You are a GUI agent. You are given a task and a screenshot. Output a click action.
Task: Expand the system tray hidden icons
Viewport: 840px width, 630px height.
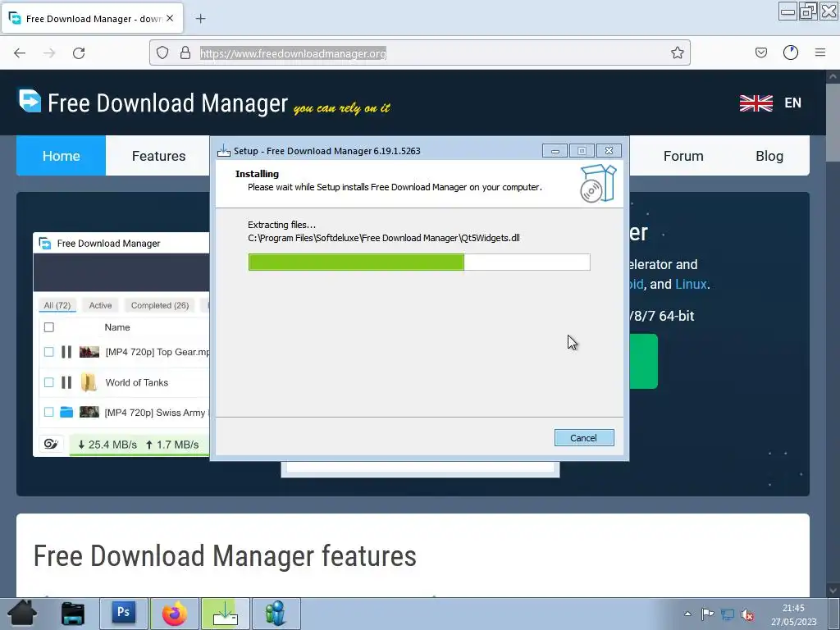(x=688, y=614)
